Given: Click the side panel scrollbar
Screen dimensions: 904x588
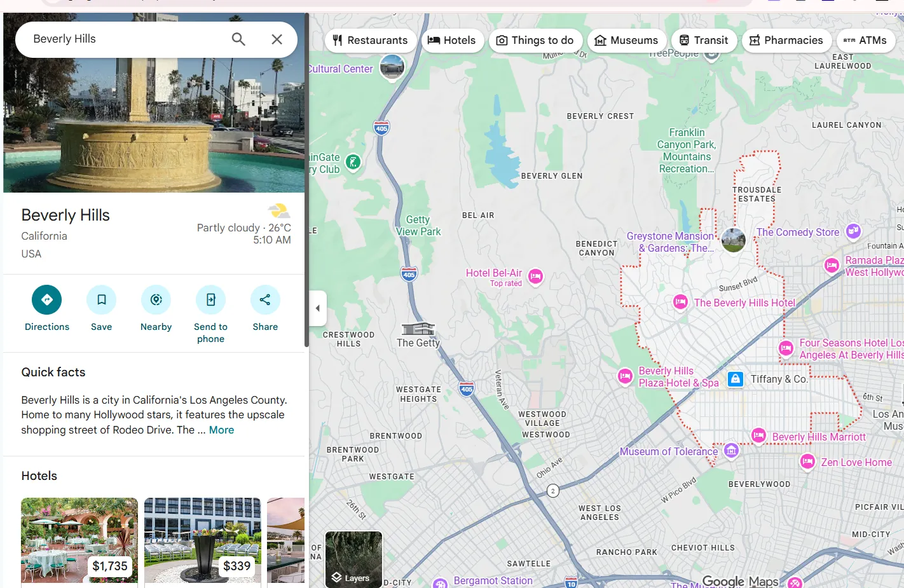Looking at the screenshot, I should tap(306, 181).
